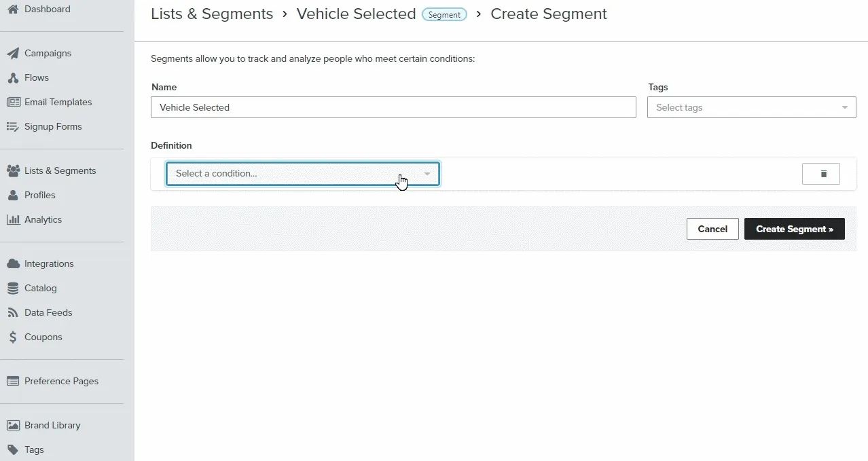Click the Flows icon in sidebar
The height and width of the screenshot is (461, 868).
[x=13, y=78]
